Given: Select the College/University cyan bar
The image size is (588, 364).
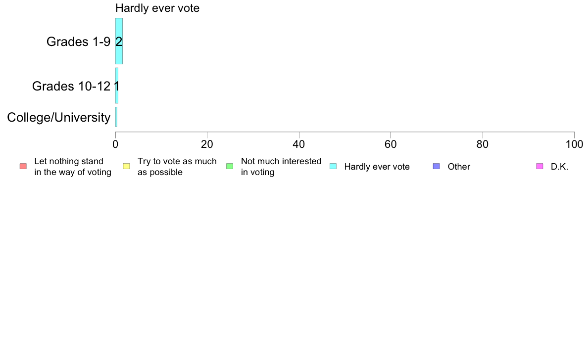Looking at the screenshot, I should 116,117.
